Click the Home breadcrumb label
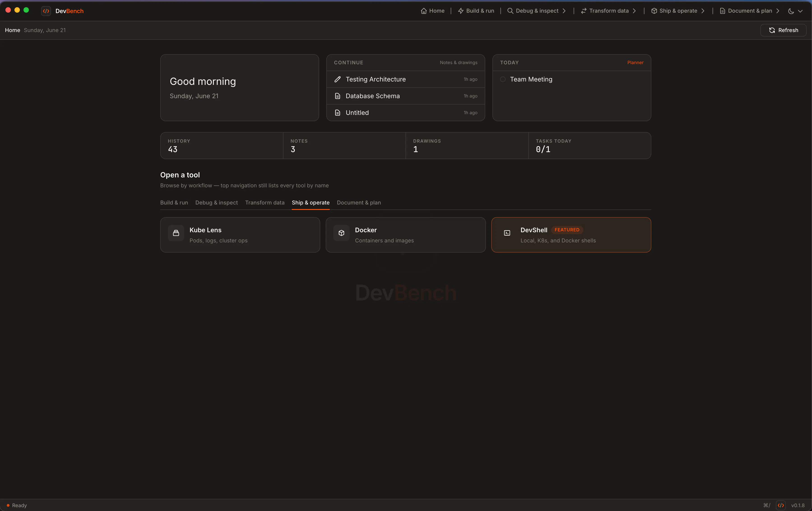Viewport: 812px width, 511px height. pyautogui.click(x=12, y=30)
